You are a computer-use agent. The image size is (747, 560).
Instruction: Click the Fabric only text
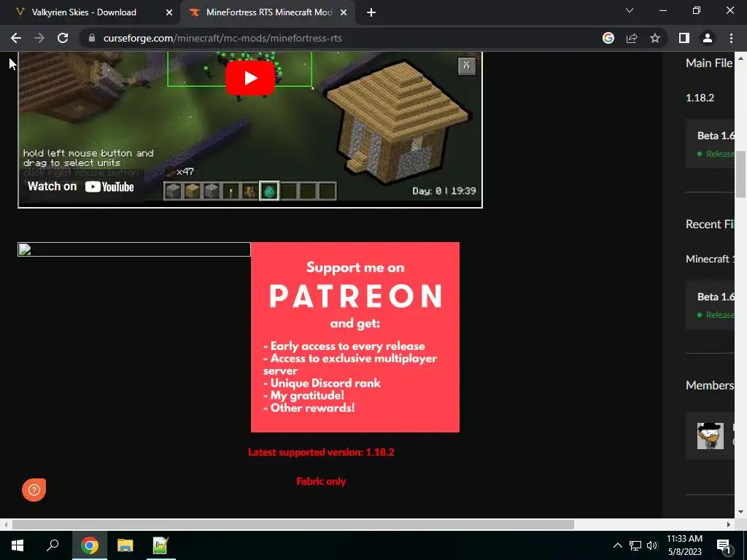coord(321,481)
